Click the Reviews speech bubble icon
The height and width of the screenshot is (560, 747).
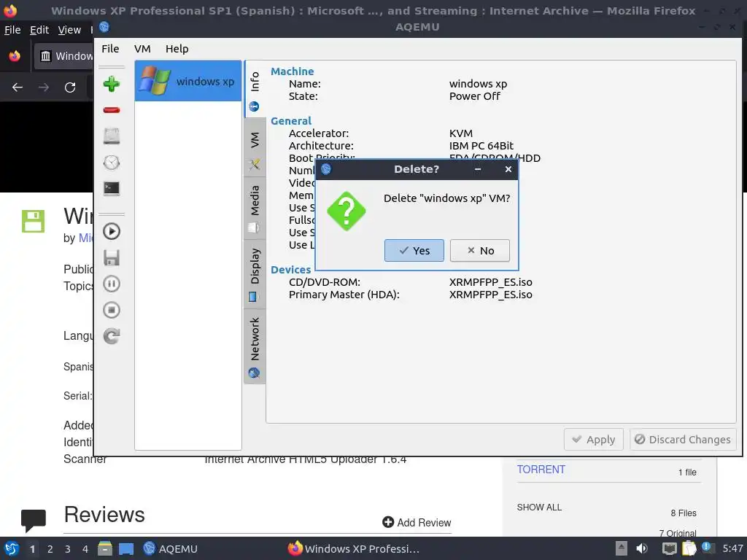[34, 520]
